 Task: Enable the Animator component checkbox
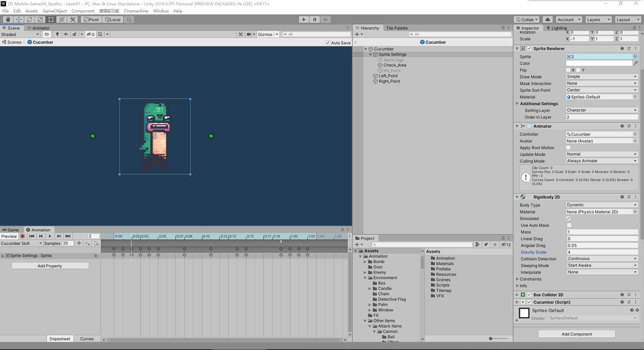click(529, 126)
